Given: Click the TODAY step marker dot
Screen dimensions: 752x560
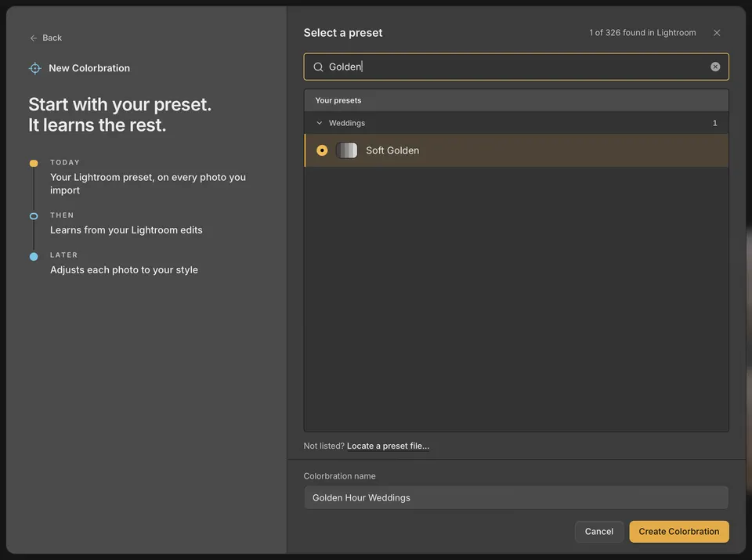Looking at the screenshot, I should click(34, 164).
